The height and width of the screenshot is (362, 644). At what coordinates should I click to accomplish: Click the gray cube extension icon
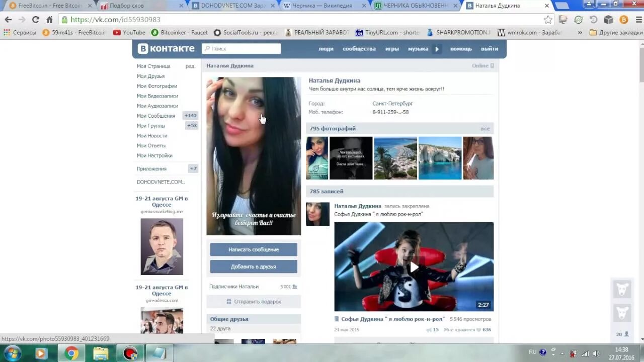609,20
